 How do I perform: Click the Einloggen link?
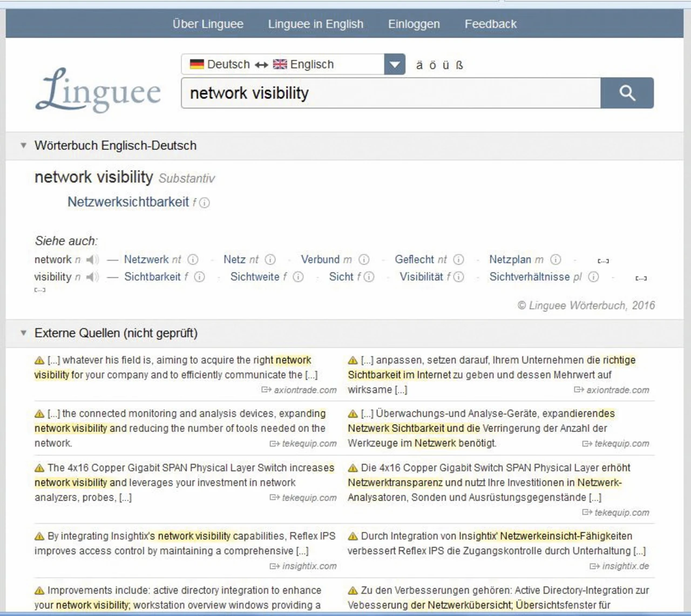tap(414, 24)
